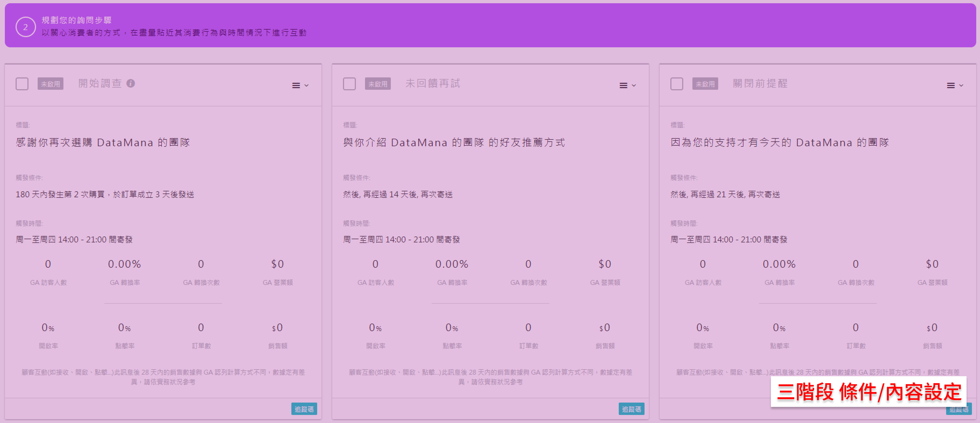Expand chevron beside 關閉前提醒 card menu
The image size is (980, 423).
pos(961,85)
